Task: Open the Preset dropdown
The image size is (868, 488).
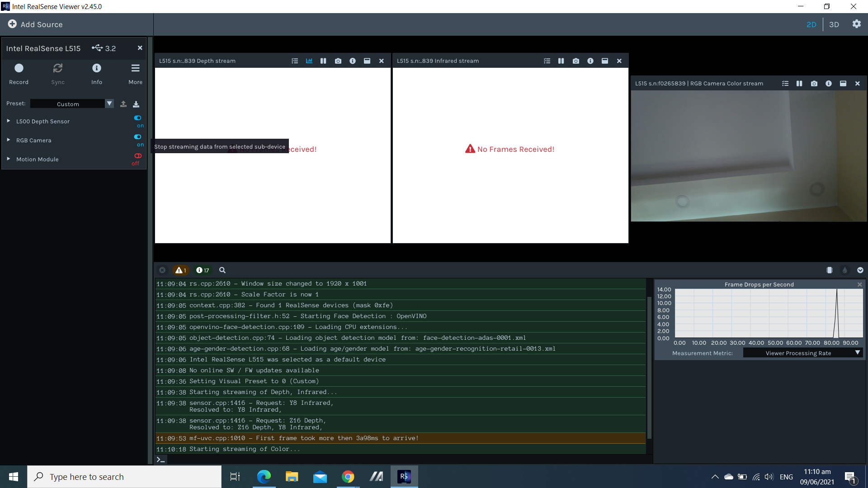Action: click(109, 103)
